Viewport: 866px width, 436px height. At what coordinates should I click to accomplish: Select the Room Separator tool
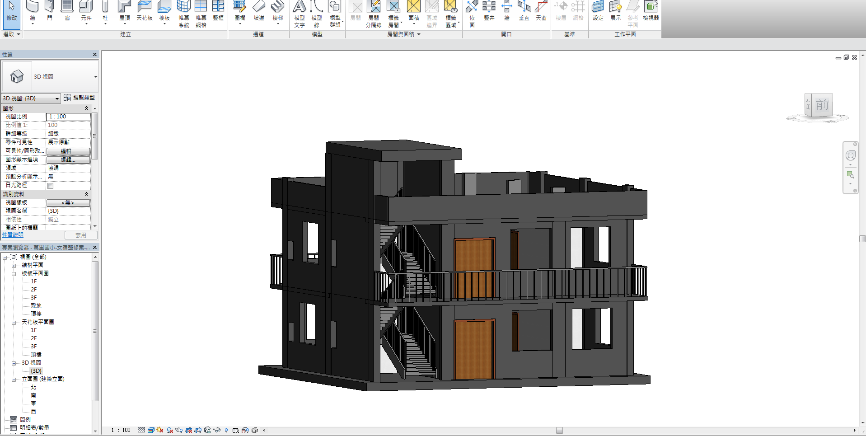374,13
